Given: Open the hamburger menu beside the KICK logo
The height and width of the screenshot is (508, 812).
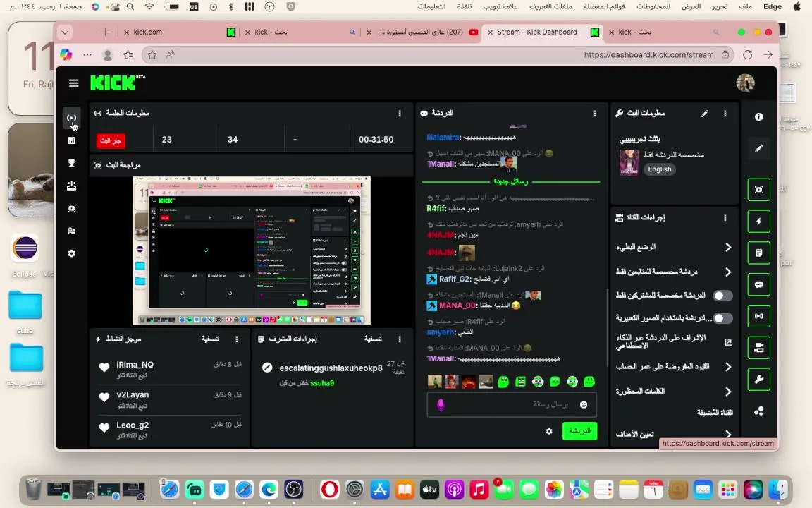Looking at the screenshot, I should pos(73,83).
